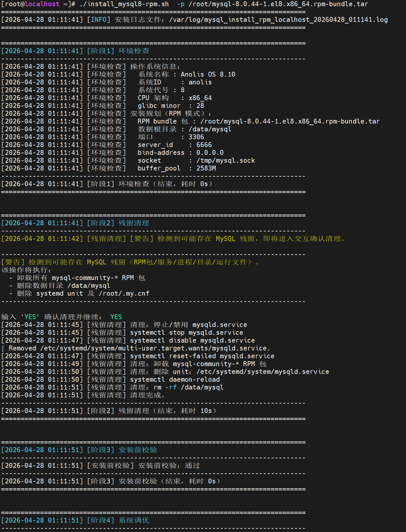Click the 残留清理（结束，耗时 10s）line
The height and width of the screenshot is (532, 406).
pos(109,411)
